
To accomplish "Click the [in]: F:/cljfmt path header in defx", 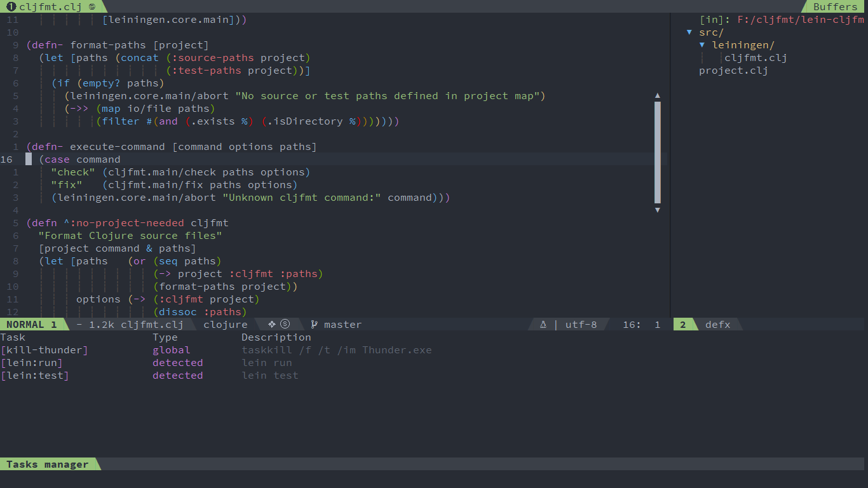I will tap(782, 20).
